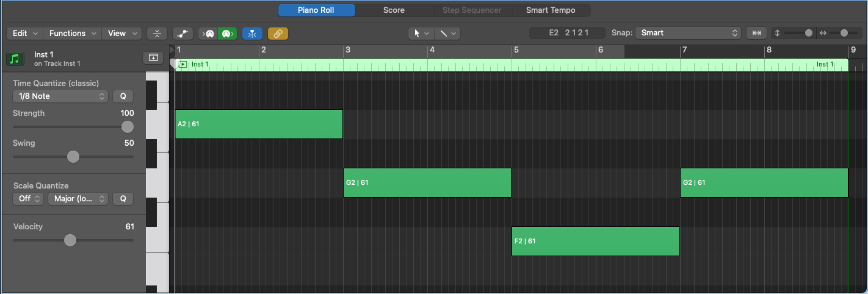Image resolution: width=868 pixels, height=294 pixels.
Task: Open the Edit menu
Action: (24, 34)
